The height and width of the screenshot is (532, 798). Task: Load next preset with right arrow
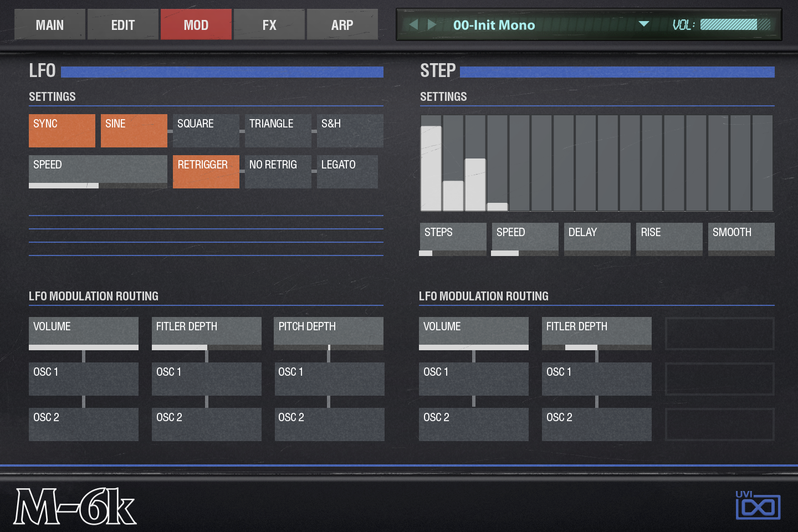click(432, 24)
